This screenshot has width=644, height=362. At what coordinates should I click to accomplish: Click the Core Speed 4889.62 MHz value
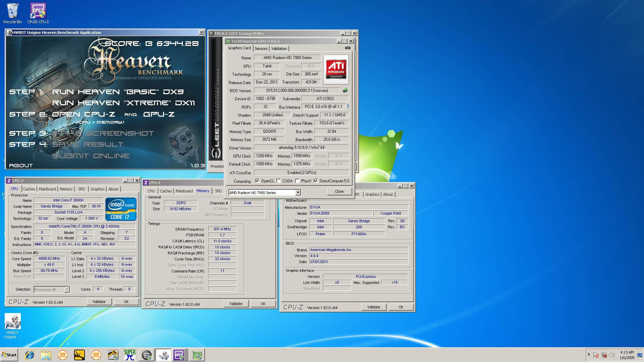point(49,259)
